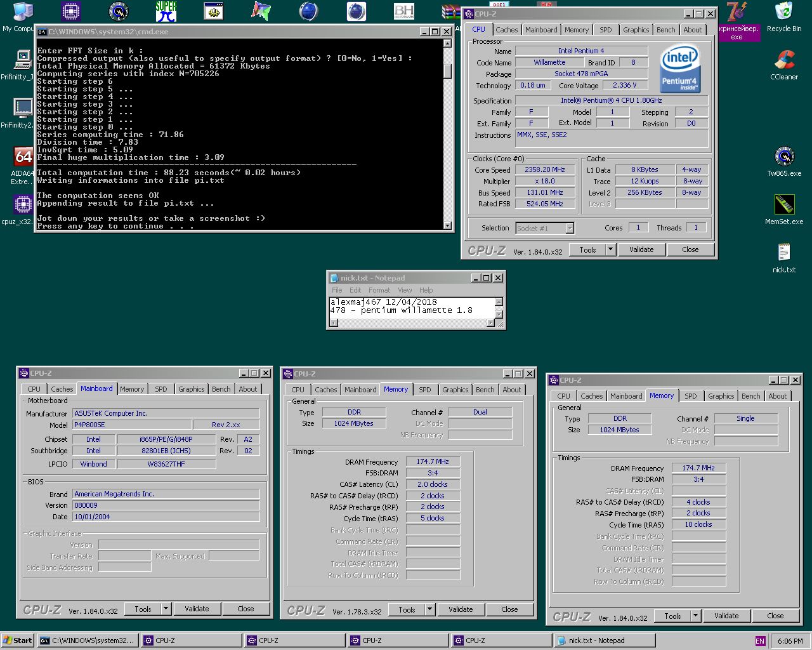This screenshot has height=650, width=812.
Task: Switch to Caches tab in top CPU-Z window
Action: [x=507, y=30]
